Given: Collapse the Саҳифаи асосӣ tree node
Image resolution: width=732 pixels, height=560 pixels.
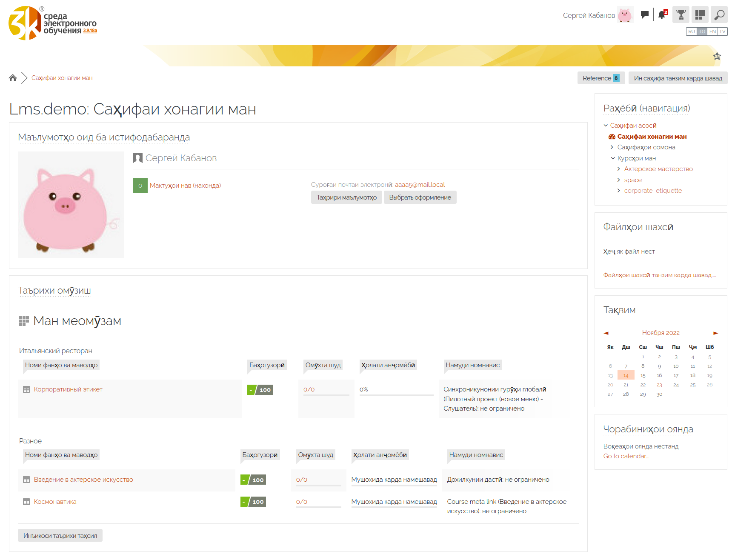Looking at the screenshot, I should pyautogui.click(x=606, y=126).
